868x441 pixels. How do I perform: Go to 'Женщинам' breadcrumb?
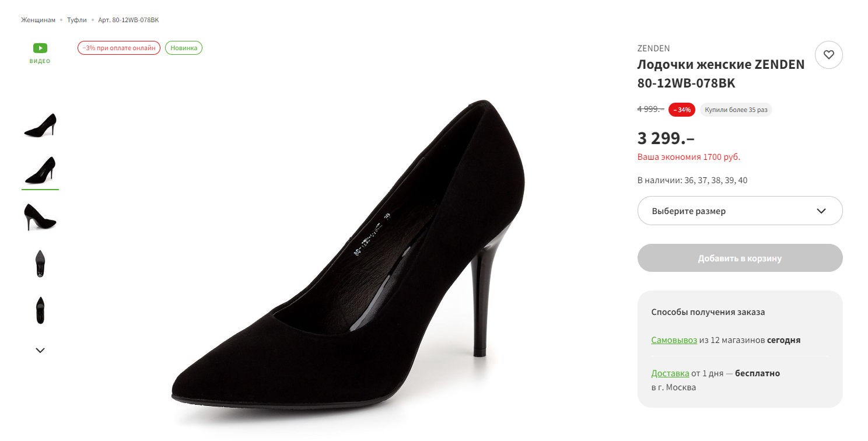click(38, 20)
